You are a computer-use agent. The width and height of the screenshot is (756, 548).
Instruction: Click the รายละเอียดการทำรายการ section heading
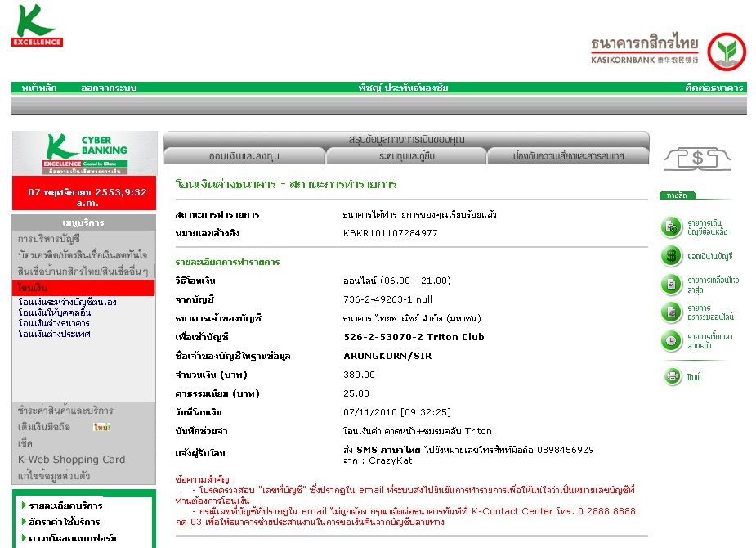tap(227, 262)
